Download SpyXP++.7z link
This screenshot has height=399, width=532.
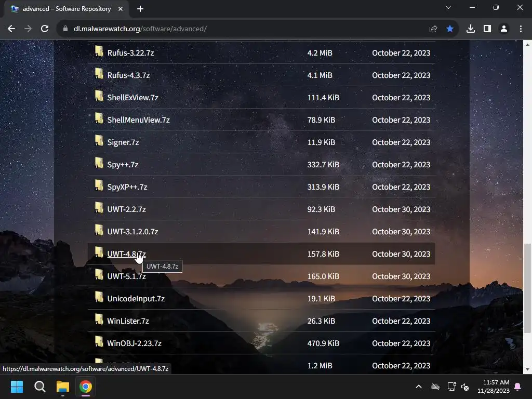[127, 187]
